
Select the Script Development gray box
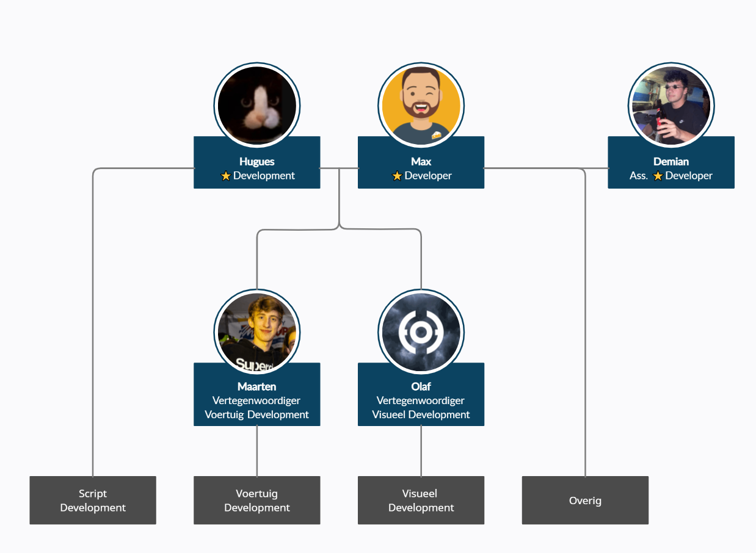93,500
